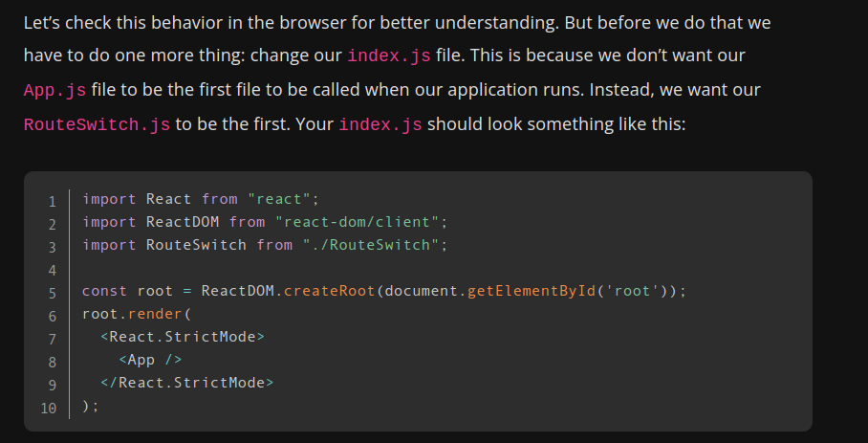Click the opening '<React.StrictMode>' tag

point(183,337)
